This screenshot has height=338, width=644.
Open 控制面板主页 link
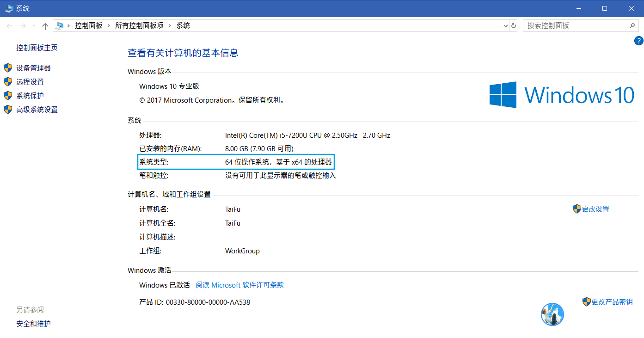click(x=37, y=48)
